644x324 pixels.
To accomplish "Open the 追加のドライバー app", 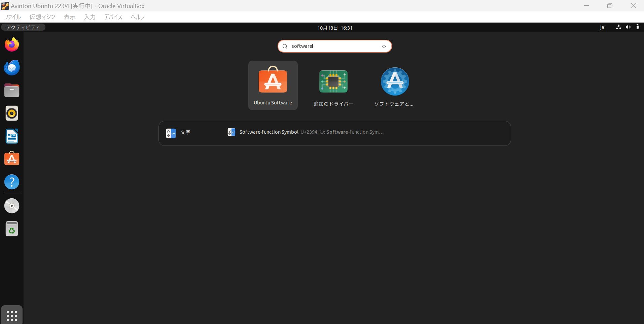I will click(333, 85).
